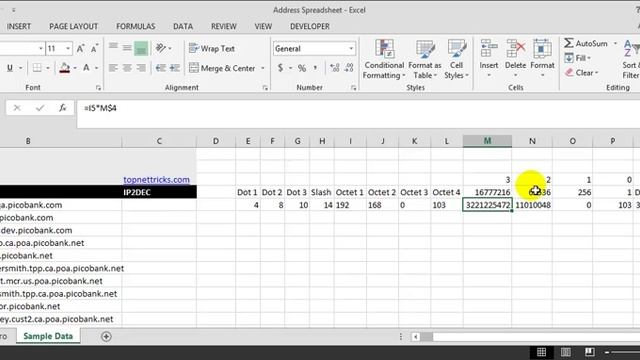Open the DEVELOPER tab
640x360 pixels.
coord(310,27)
